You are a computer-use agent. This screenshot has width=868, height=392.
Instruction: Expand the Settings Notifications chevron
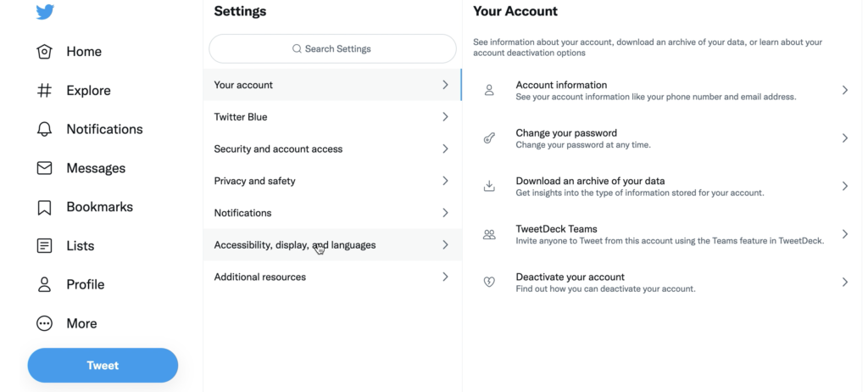click(445, 213)
